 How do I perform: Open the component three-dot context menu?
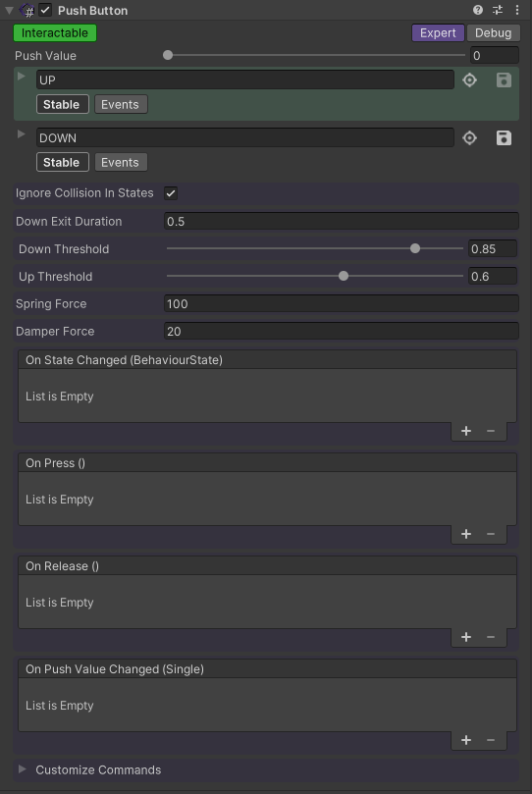(x=517, y=10)
